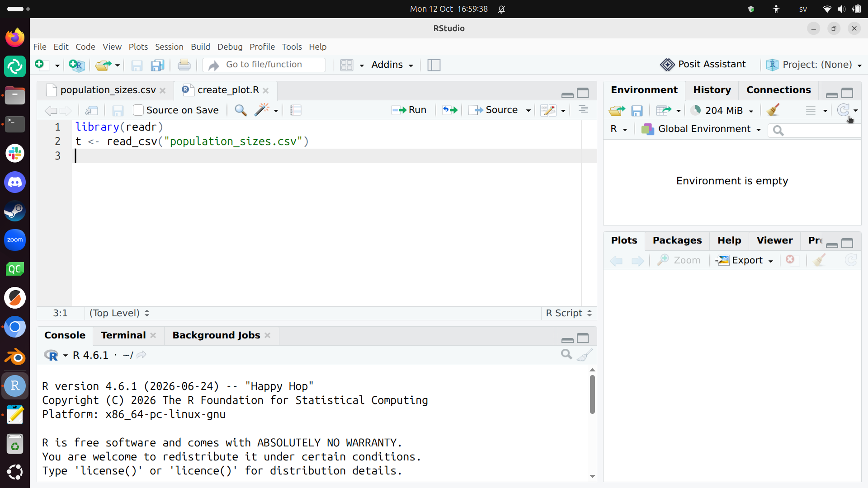868x488 pixels.
Task: Switch to the History tab
Action: coord(712,90)
